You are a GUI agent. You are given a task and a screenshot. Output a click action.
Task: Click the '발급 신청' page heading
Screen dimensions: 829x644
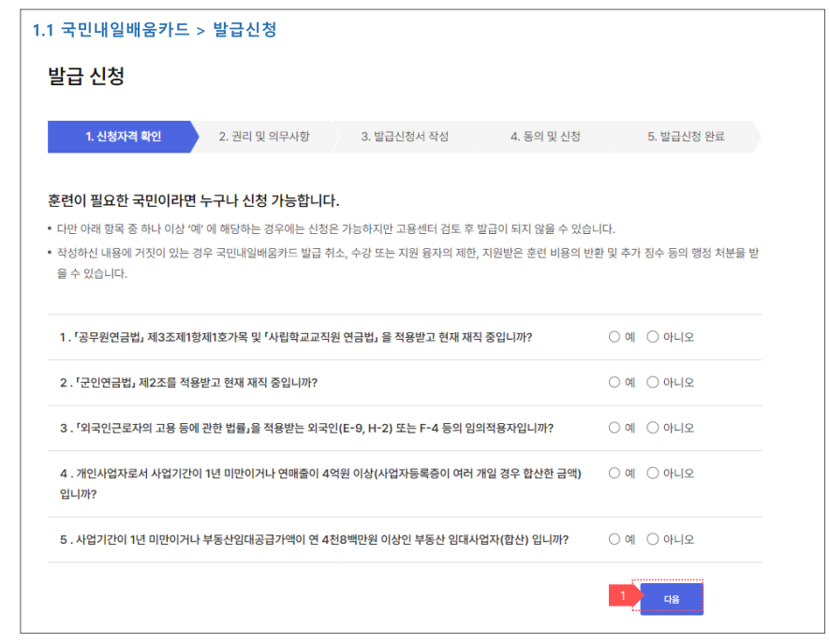coord(86,76)
